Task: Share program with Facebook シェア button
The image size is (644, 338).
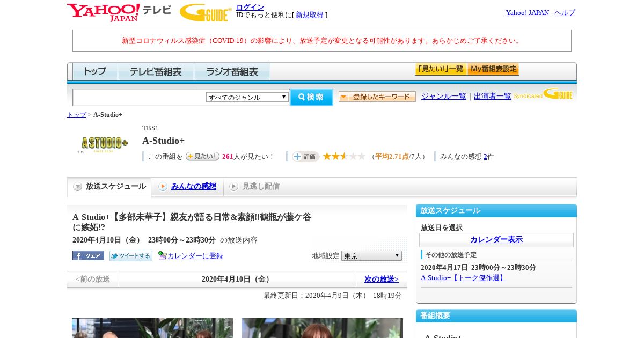Action: tap(88, 256)
